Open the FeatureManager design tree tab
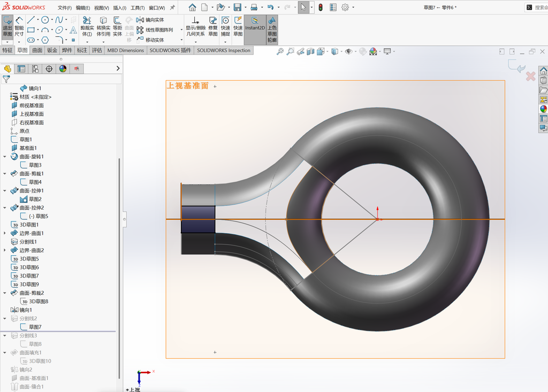 click(x=7, y=69)
